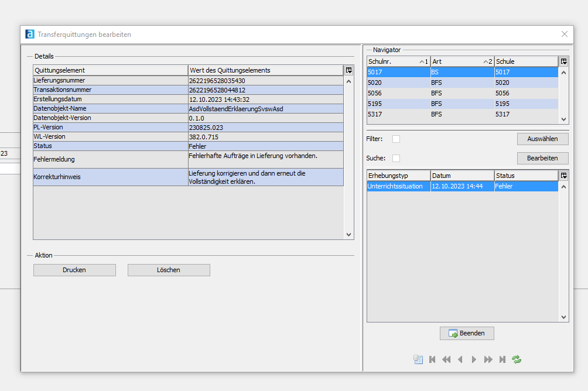Click the green refresh icon
Viewport: 588px width, 391px height.
(517, 359)
